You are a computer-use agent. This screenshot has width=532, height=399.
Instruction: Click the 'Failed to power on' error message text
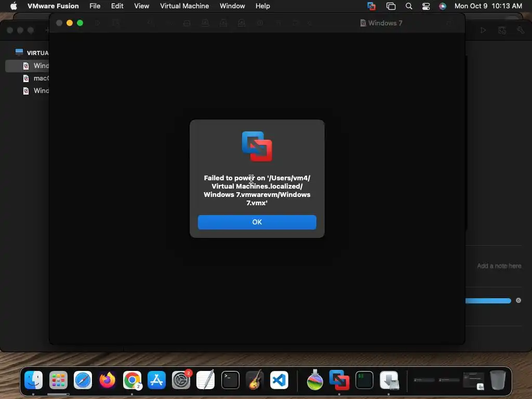click(x=257, y=190)
